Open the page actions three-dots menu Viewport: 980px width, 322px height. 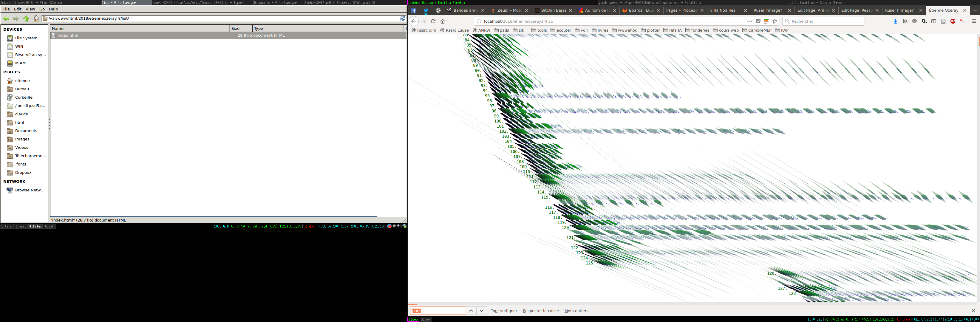point(749,21)
